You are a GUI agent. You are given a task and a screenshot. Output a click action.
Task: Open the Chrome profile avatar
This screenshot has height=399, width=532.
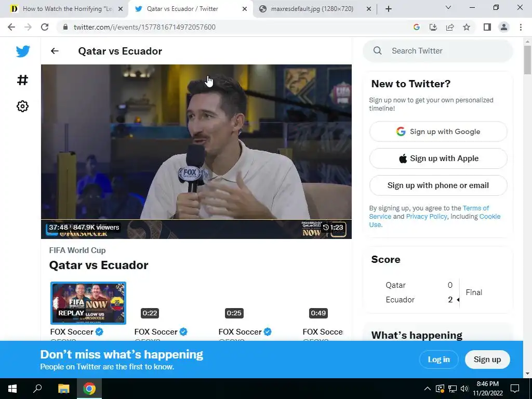pos(504,27)
